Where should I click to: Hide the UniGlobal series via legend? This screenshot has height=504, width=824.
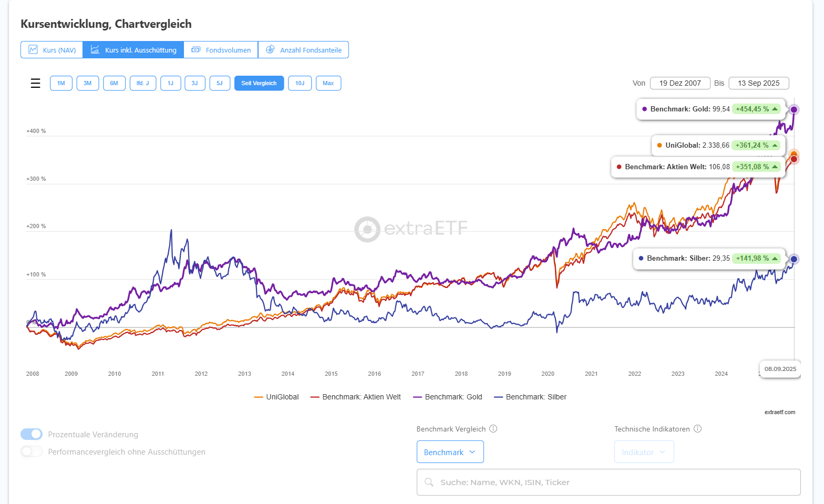(x=282, y=397)
